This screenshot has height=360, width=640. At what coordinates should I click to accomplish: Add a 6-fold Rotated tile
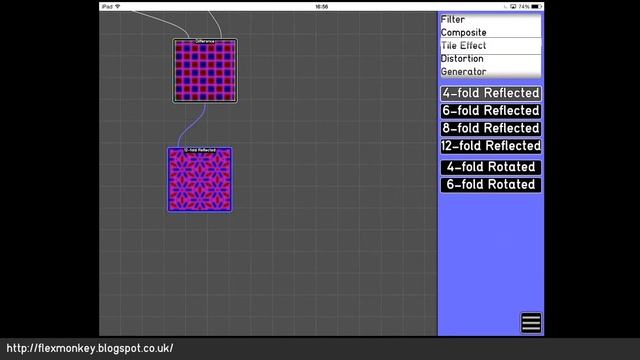(x=491, y=185)
